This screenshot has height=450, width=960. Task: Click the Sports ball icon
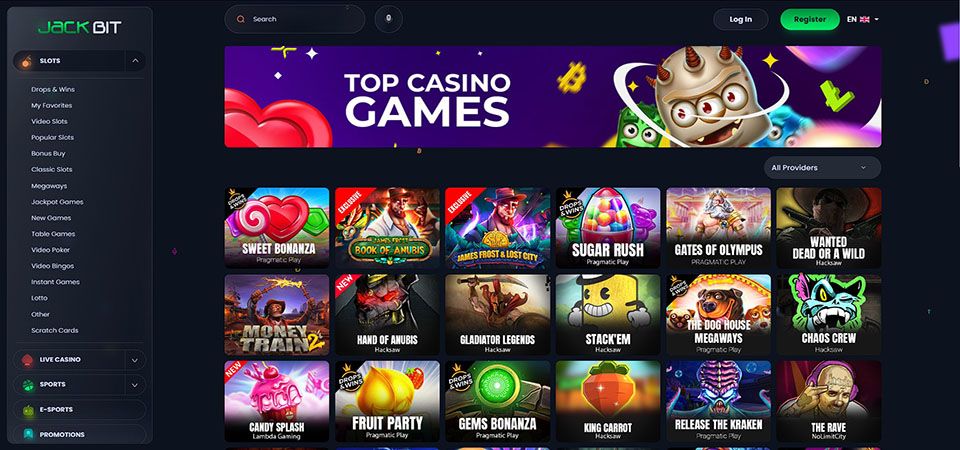tap(28, 385)
